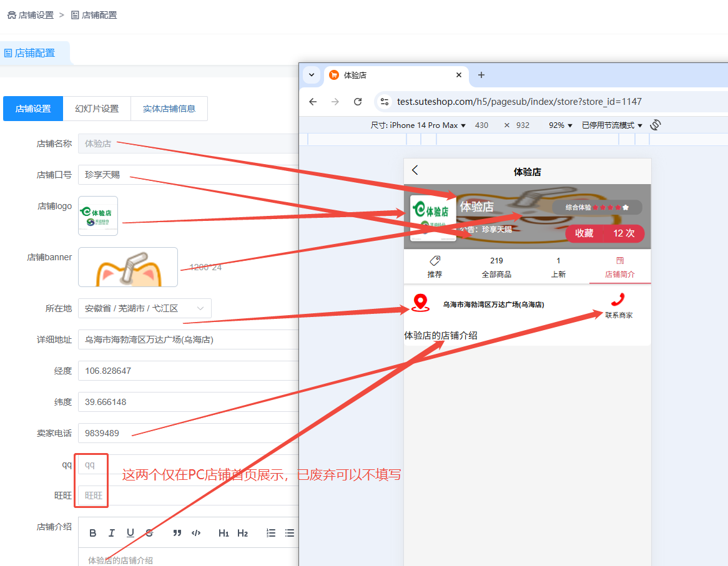Reload the page with the browser refresh button
The height and width of the screenshot is (566, 728).
[358, 102]
